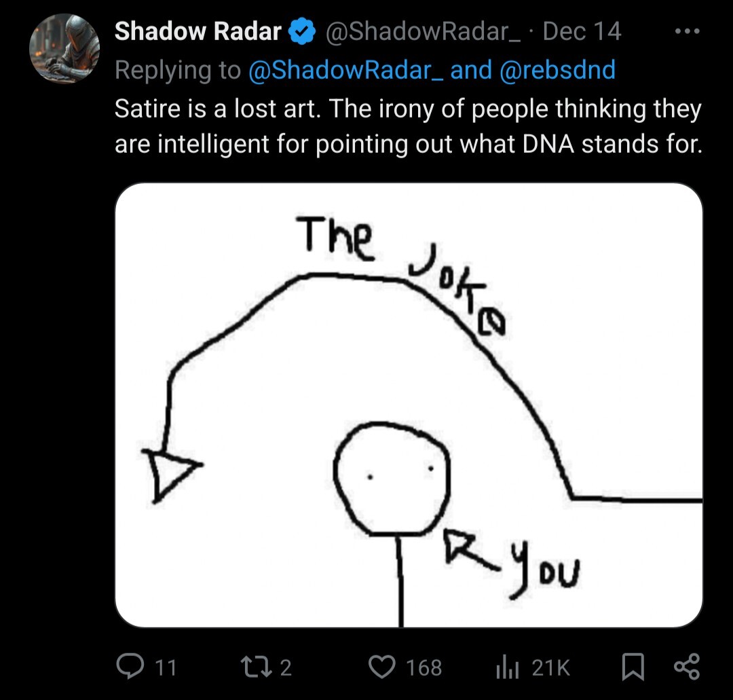733x700 pixels.
Task: Click the 21K views count
Action: 551,667
